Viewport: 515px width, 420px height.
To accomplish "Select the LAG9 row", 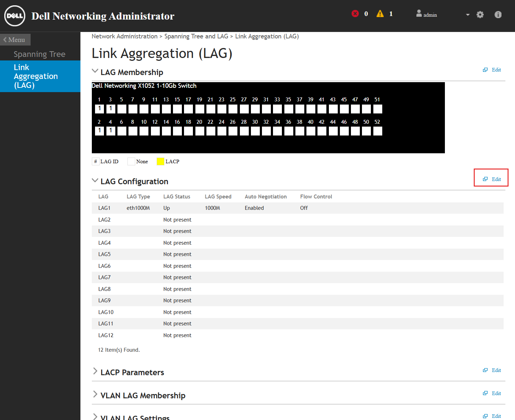I will (298, 301).
